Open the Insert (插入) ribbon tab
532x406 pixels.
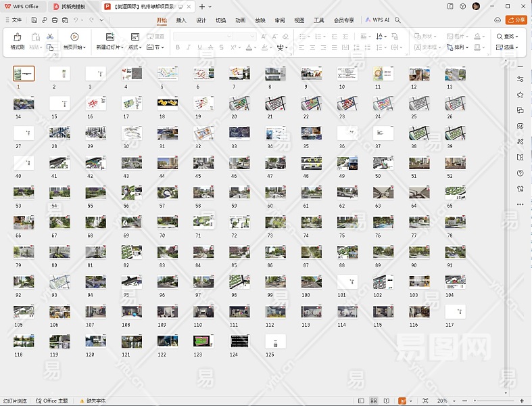(x=181, y=20)
